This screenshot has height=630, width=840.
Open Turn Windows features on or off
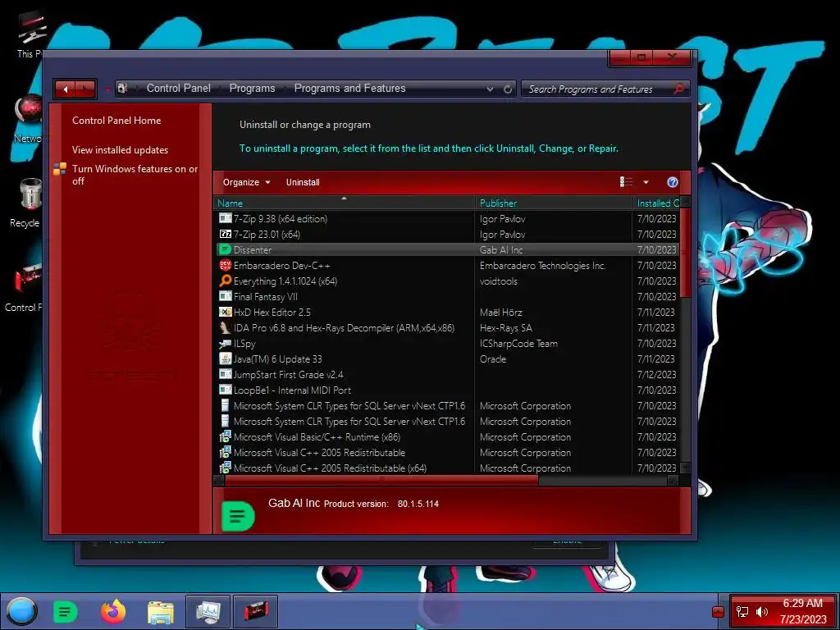click(x=135, y=175)
